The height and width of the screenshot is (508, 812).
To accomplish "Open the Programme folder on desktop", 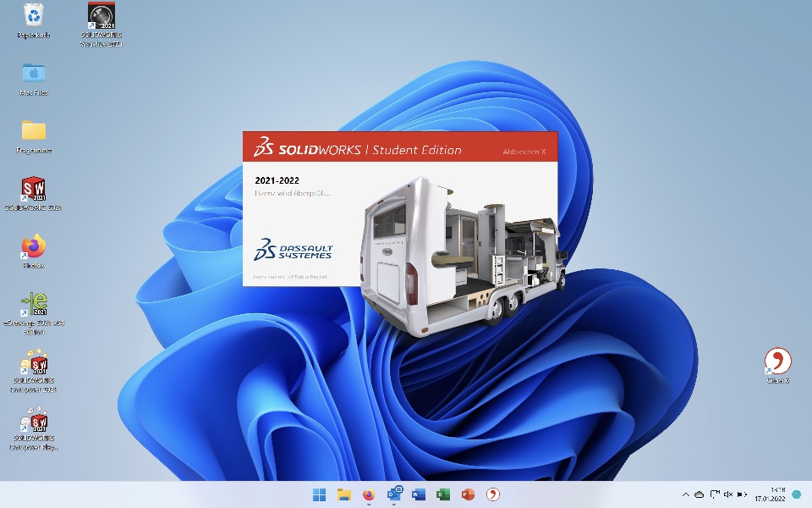I will coord(34,136).
